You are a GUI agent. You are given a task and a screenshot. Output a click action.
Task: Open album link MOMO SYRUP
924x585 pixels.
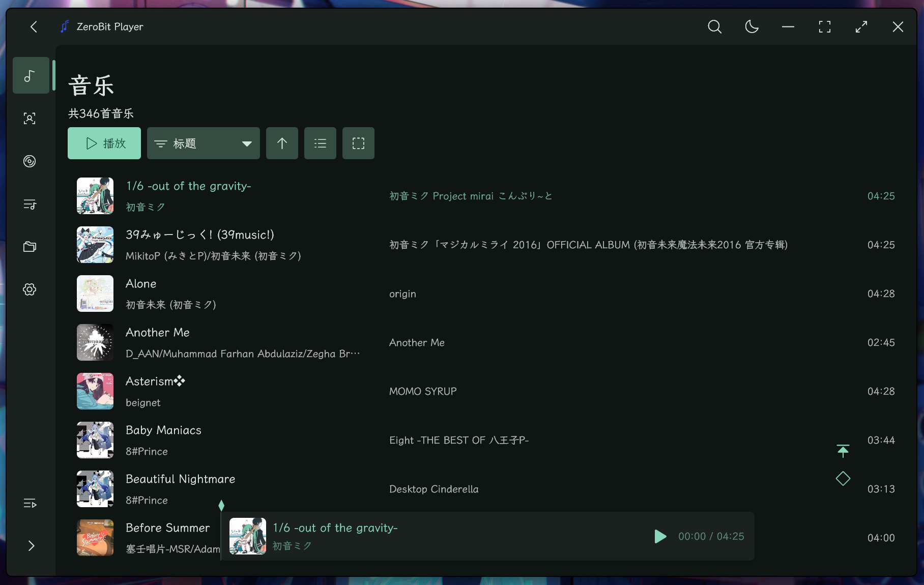pos(423,391)
